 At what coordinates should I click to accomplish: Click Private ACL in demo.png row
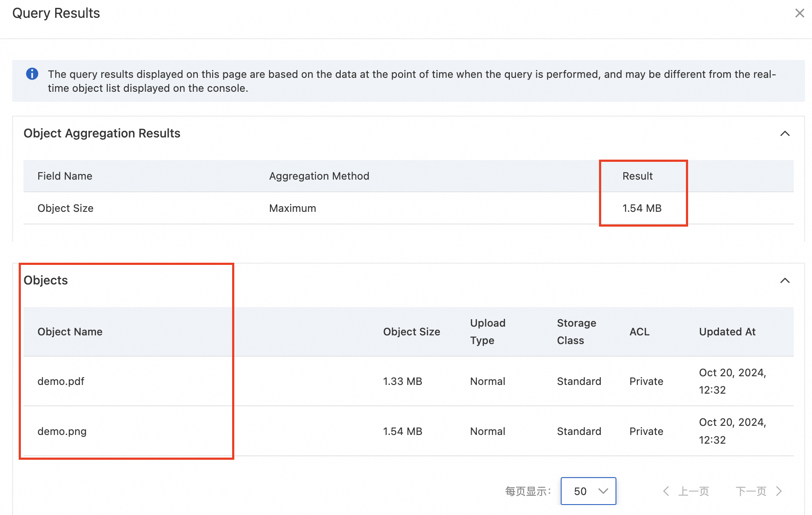[x=646, y=431]
